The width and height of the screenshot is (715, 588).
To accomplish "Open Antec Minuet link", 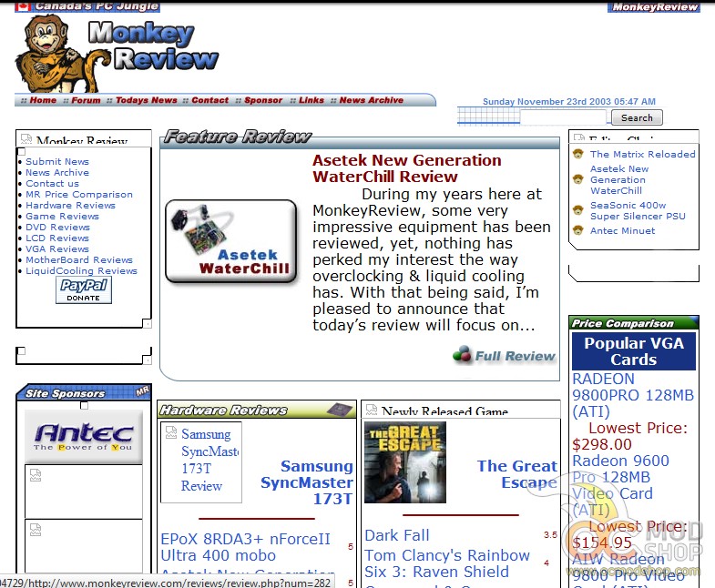I will click(x=622, y=230).
